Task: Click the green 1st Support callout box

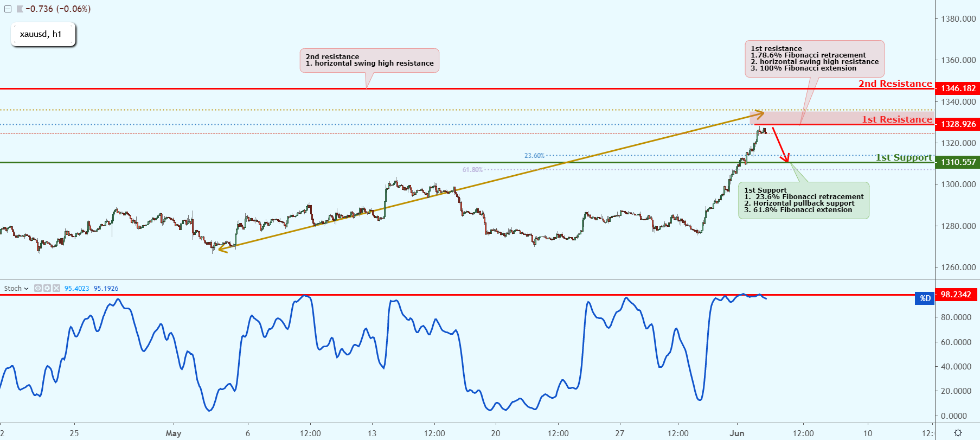Action: pos(803,200)
